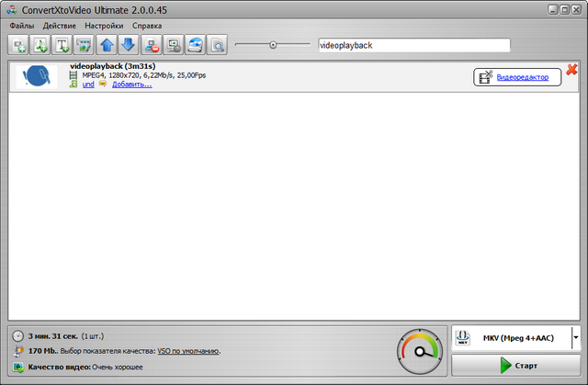Image resolution: width=588 pixels, height=385 pixels.
Task: Open the MKV (Mpeg 4+AAC) format selector
Action: tap(511, 338)
